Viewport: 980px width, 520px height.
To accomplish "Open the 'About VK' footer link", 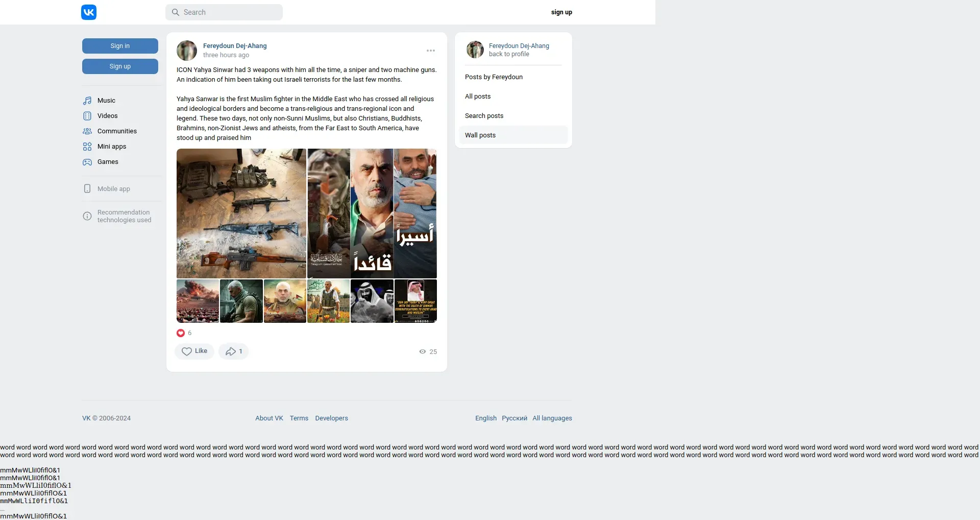I will click(269, 418).
